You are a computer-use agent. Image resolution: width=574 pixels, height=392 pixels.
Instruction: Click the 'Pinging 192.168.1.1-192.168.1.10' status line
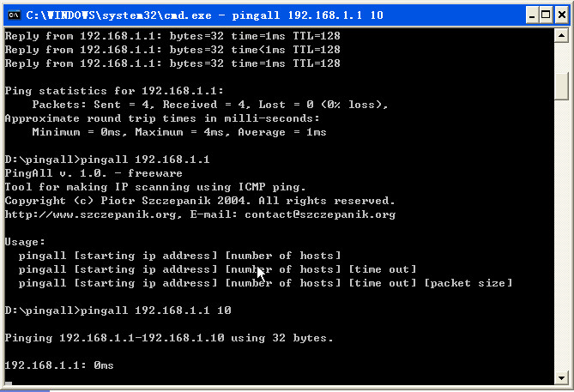pos(169,338)
